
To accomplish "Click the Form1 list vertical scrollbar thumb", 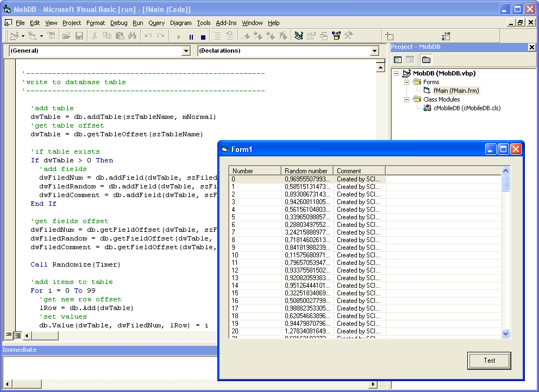I will (506, 184).
